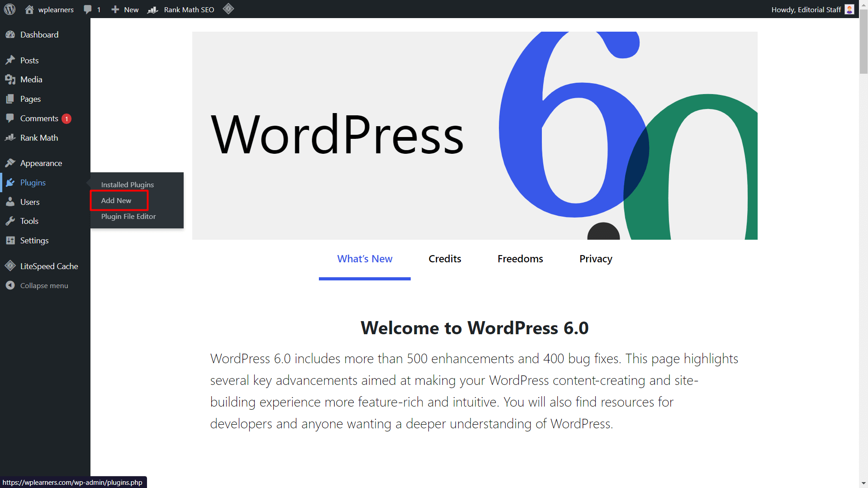Image resolution: width=868 pixels, height=488 pixels.
Task: Switch to the What's New tab
Action: pyautogui.click(x=365, y=259)
